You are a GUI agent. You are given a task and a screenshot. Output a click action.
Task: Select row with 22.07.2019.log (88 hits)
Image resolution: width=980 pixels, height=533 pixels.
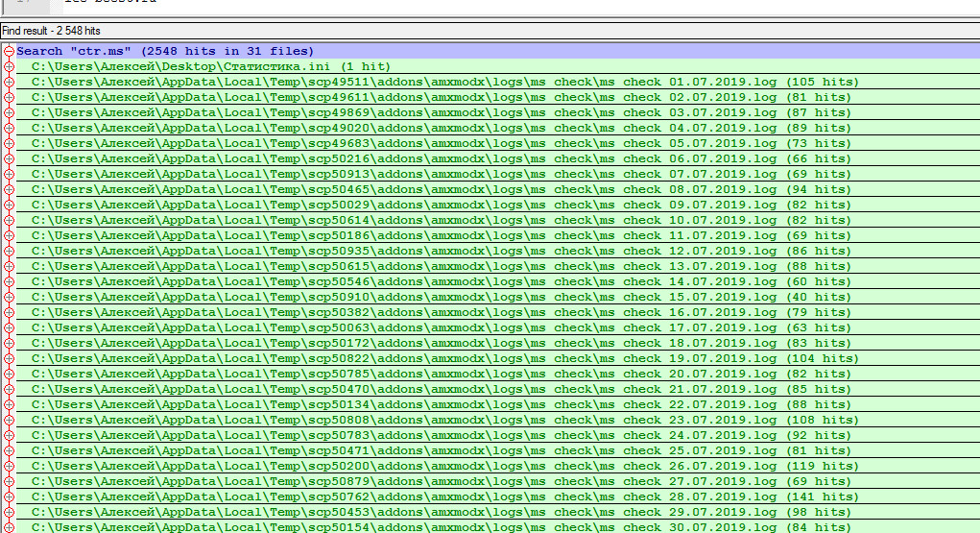coord(497,404)
